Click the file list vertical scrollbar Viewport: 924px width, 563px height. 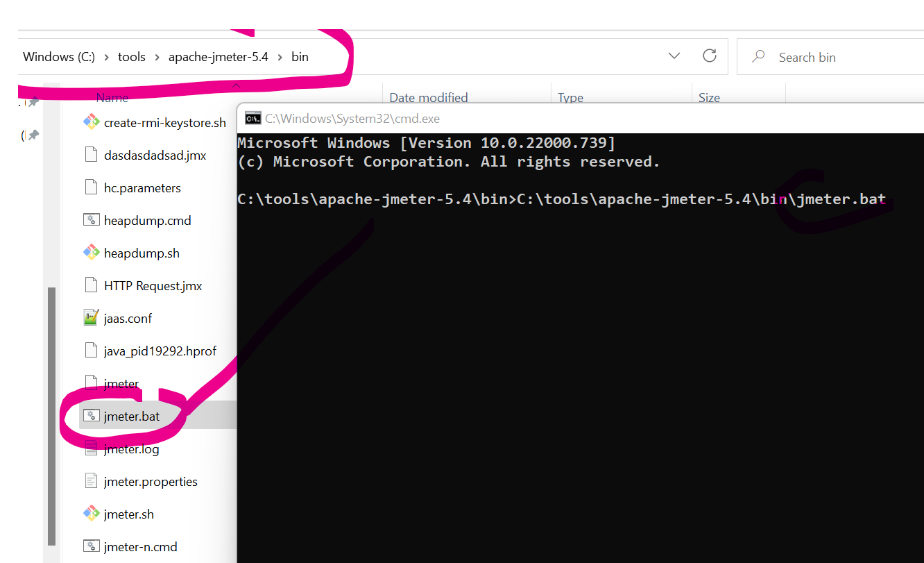coord(51,417)
